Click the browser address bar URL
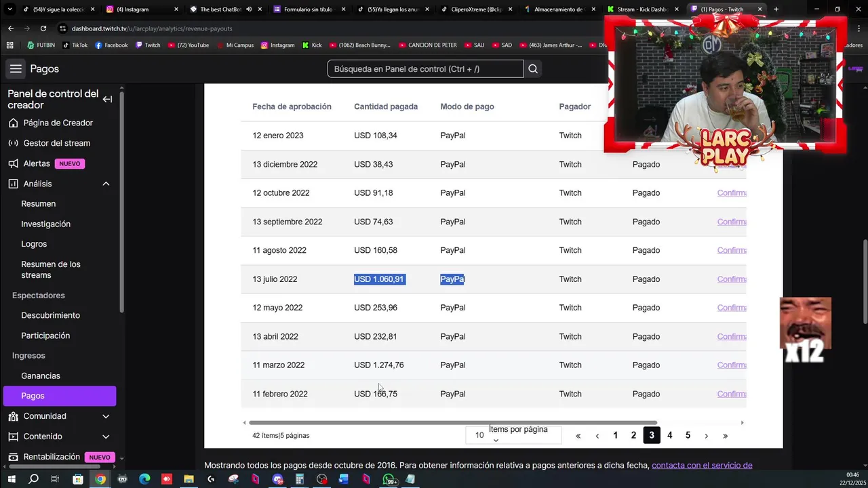The image size is (868, 488). coord(152,28)
